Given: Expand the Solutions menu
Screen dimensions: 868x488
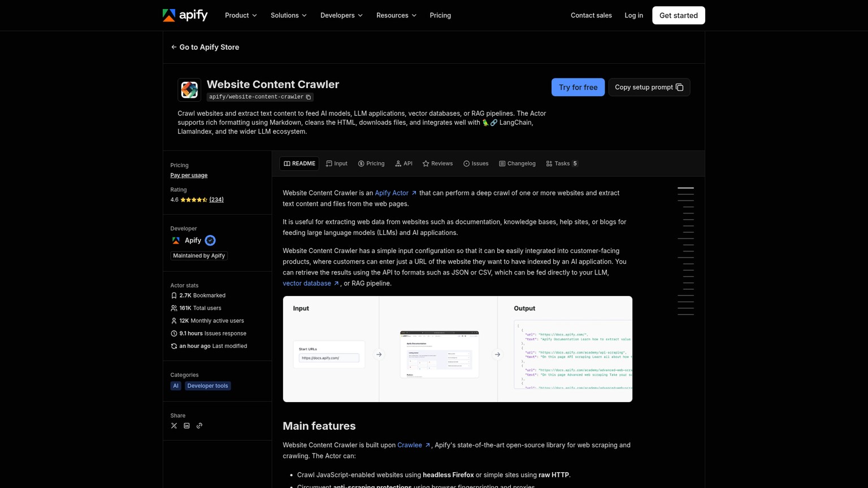Looking at the screenshot, I should point(289,15).
